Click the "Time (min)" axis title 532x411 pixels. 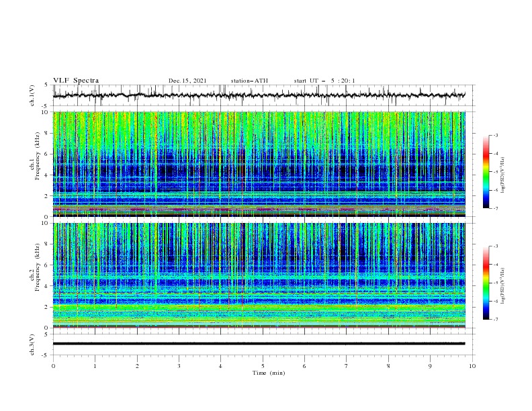coord(269,373)
